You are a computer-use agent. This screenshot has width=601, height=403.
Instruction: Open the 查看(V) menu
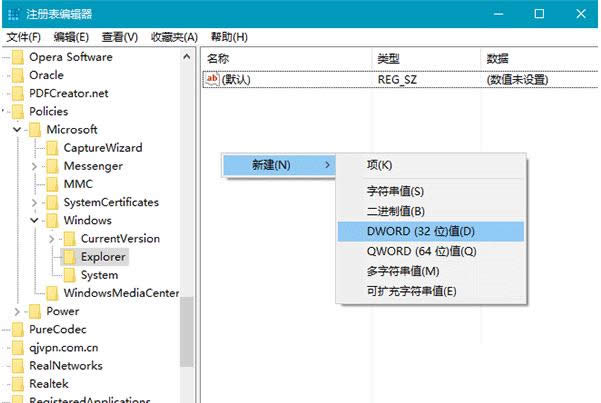pos(120,37)
